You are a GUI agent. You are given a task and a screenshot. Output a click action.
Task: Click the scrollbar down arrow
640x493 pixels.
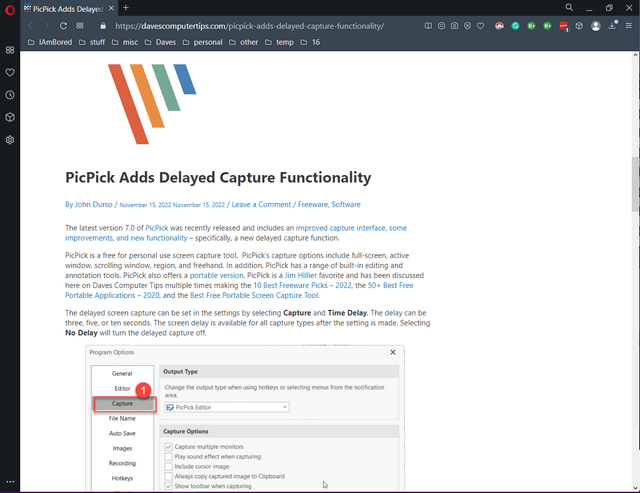point(636,488)
